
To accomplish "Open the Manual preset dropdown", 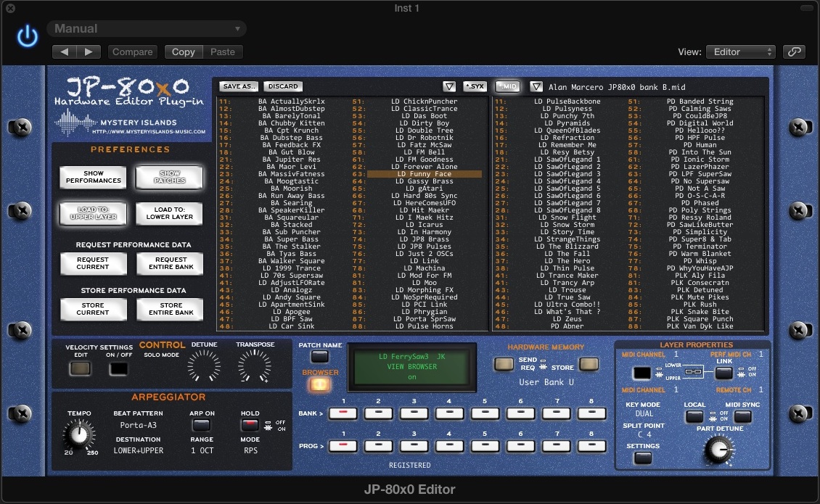I will (x=145, y=28).
